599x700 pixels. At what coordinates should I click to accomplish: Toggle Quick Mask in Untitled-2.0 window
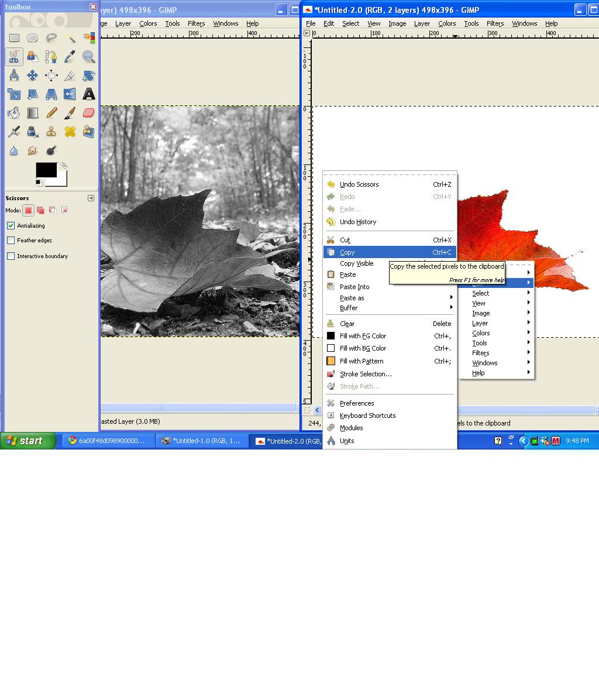coord(307,410)
